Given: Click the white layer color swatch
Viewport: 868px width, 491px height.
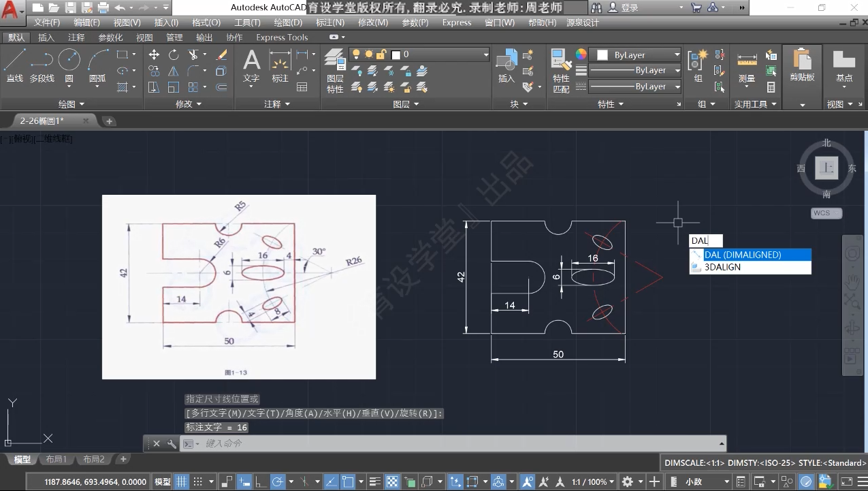Looking at the screenshot, I should (396, 54).
